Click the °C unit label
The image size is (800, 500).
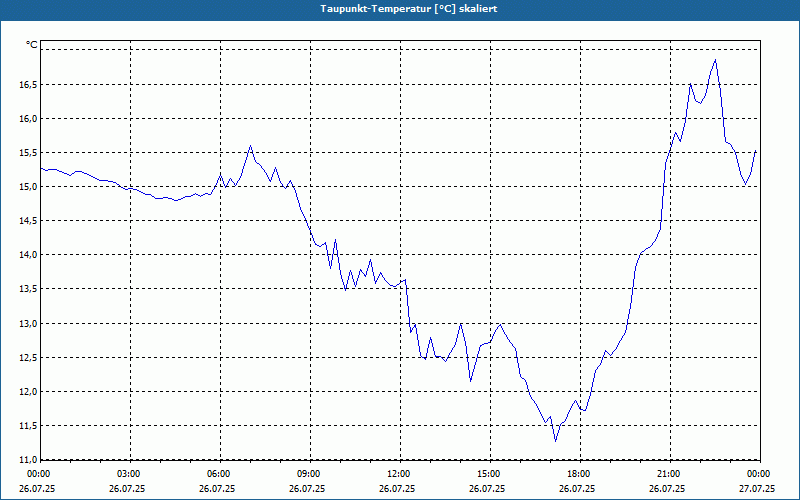tap(32, 45)
